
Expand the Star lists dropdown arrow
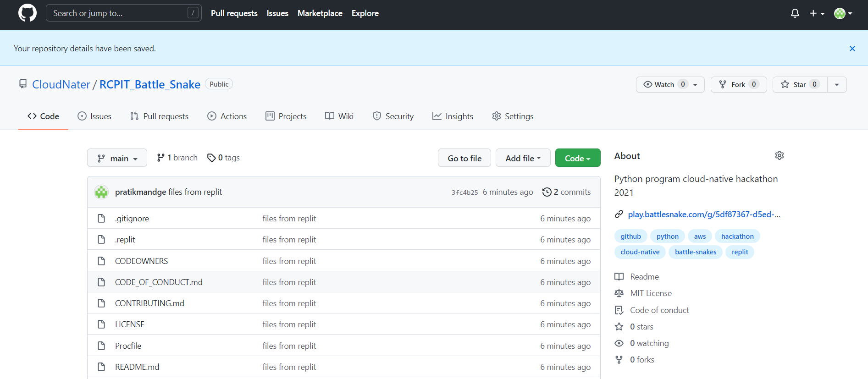pyautogui.click(x=837, y=84)
